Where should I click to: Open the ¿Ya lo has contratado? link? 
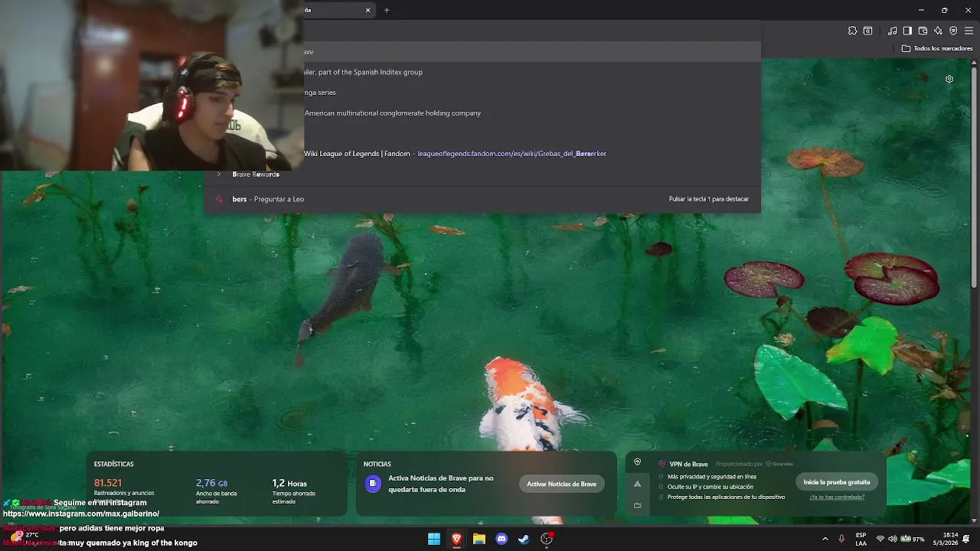pos(837,497)
